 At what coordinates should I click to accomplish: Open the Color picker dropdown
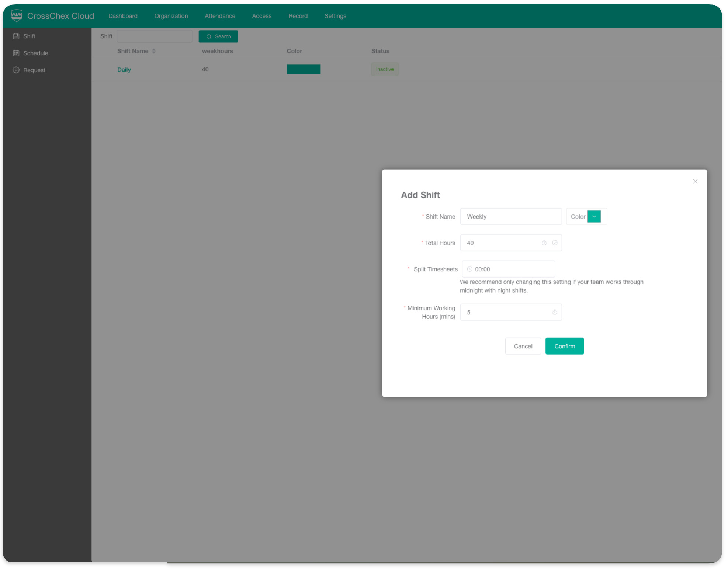594,217
